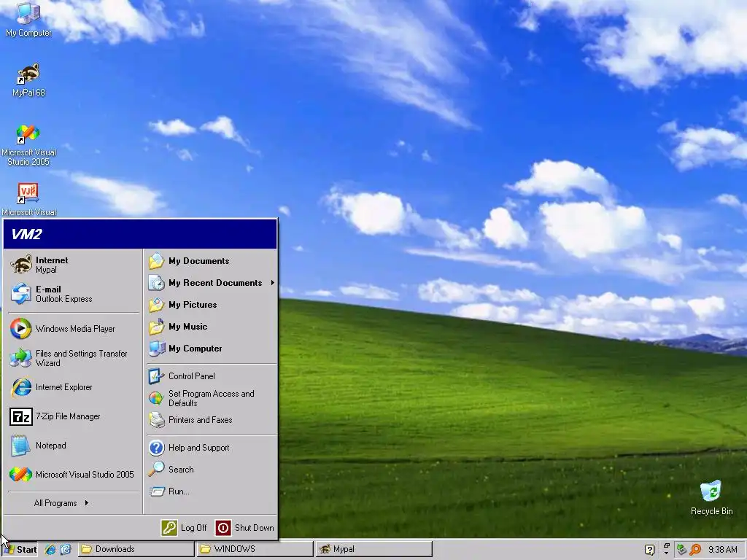Image resolution: width=747 pixels, height=560 pixels.
Task: Start Files and Settings Transfer Wizard
Action: (72, 357)
